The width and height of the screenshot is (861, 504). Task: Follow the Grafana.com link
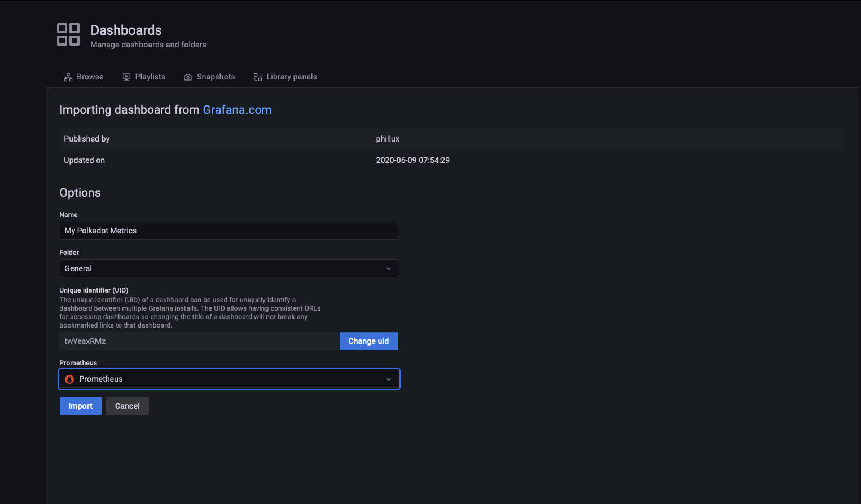tap(237, 110)
